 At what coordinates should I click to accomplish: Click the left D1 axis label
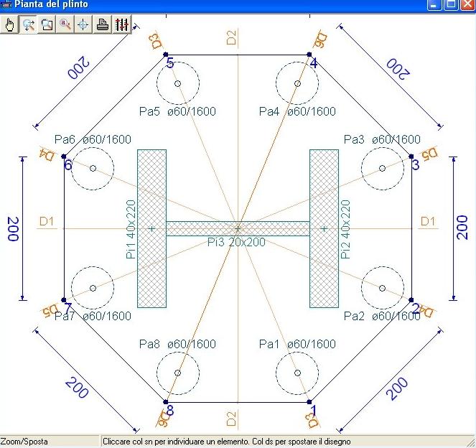(x=47, y=222)
